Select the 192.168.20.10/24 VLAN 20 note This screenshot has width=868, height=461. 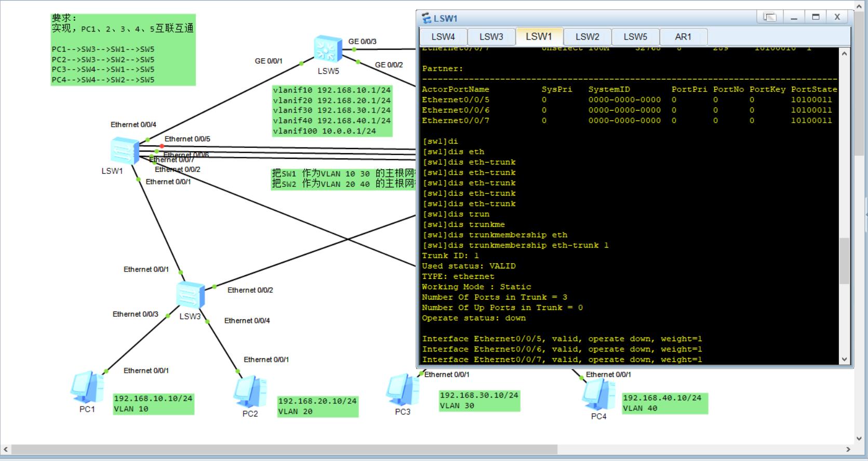pyautogui.click(x=318, y=406)
